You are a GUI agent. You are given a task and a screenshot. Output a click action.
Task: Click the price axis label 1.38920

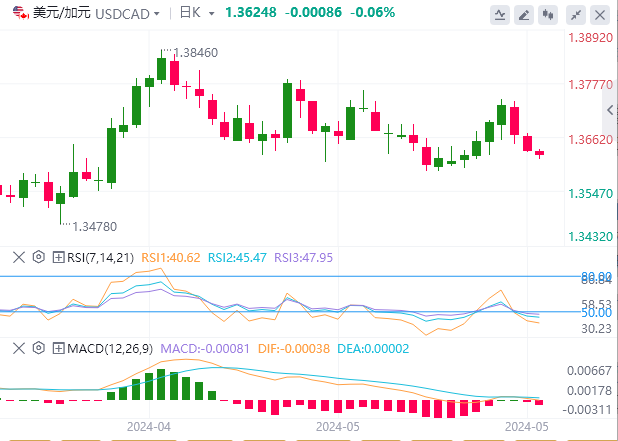click(x=590, y=38)
